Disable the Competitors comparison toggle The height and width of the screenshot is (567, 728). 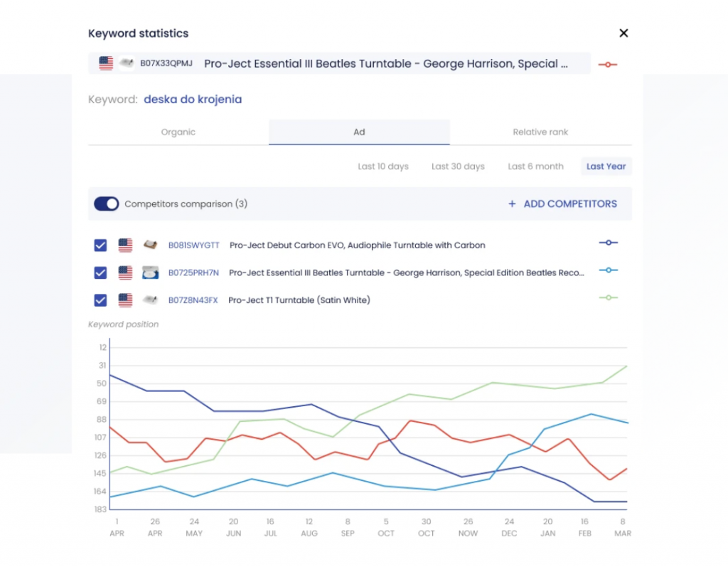106,203
